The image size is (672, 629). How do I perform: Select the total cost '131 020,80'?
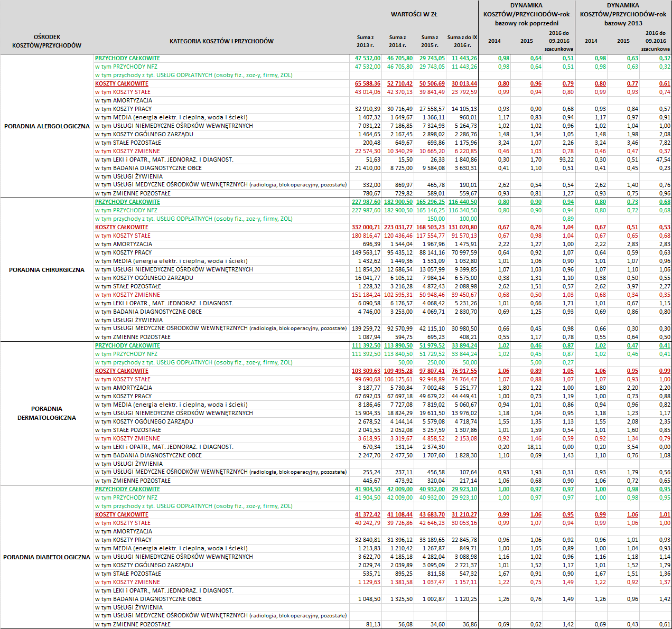pos(462,227)
